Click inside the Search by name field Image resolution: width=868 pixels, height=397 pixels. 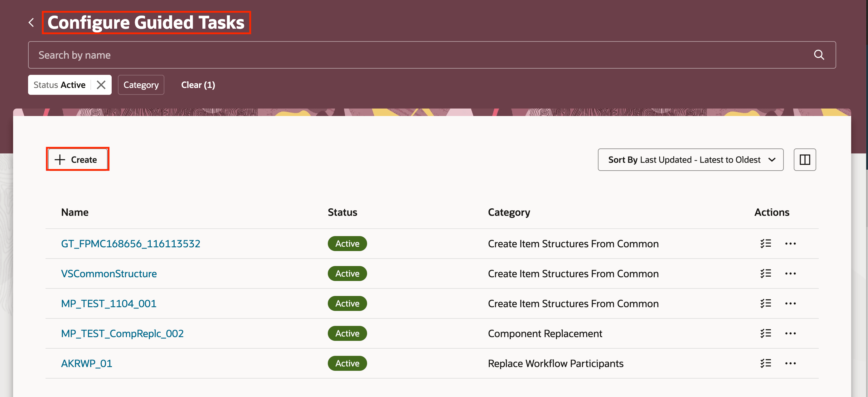pos(202,55)
